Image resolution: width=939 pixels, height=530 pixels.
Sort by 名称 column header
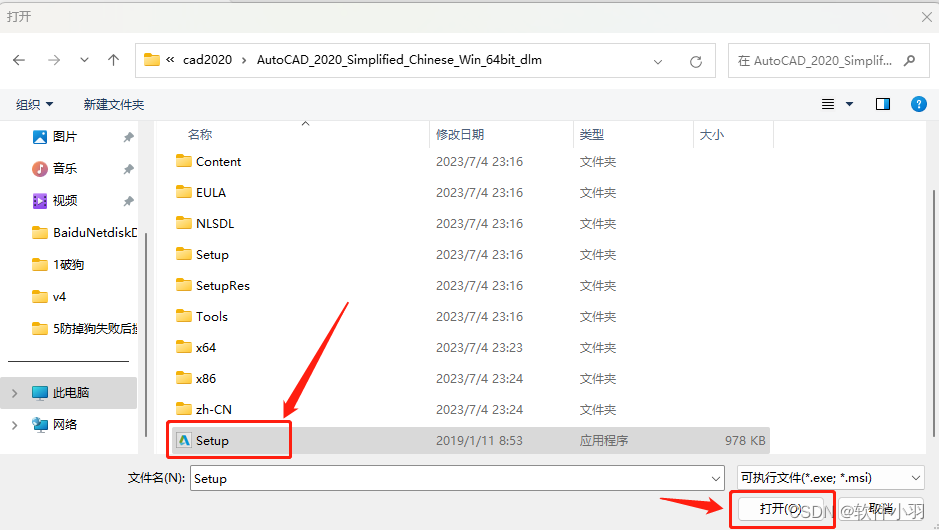point(200,135)
